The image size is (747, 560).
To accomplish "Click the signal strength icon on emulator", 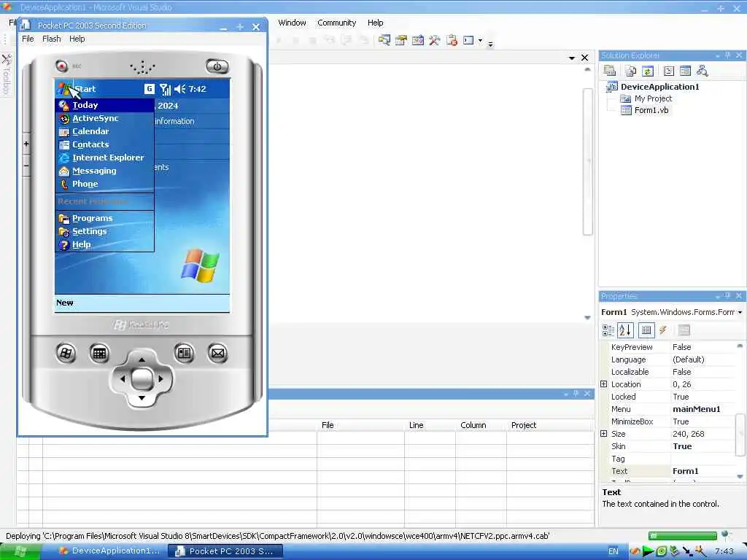I will tap(165, 89).
